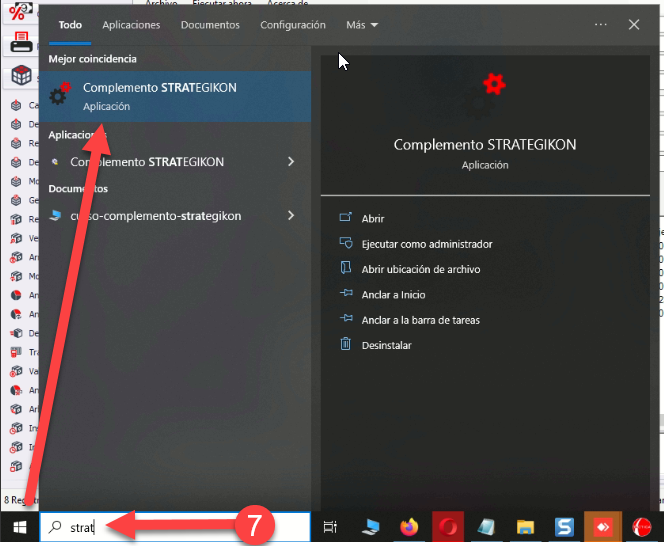Click the Abrir ubicación de archivo icon
664x546 pixels.
pos(346,268)
